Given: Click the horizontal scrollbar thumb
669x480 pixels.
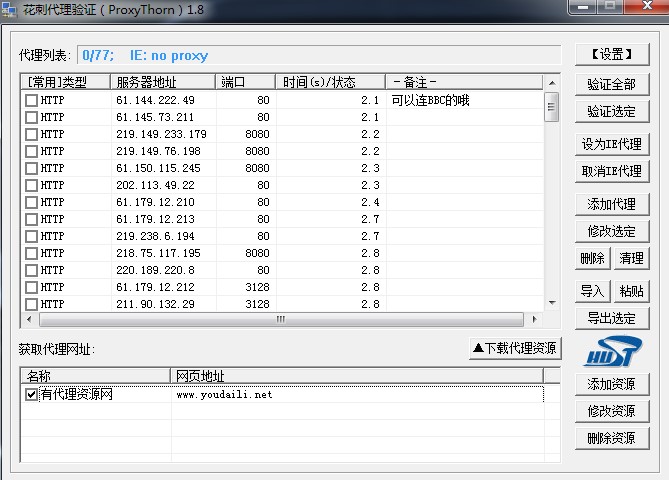Looking at the screenshot, I should (x=281, y=319).
